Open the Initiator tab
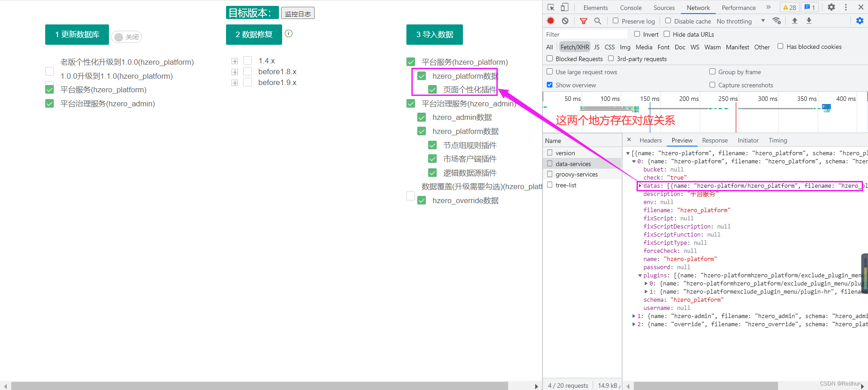This screenshot has height=390, width=868. pyautogui.click(x=748, y=140)
